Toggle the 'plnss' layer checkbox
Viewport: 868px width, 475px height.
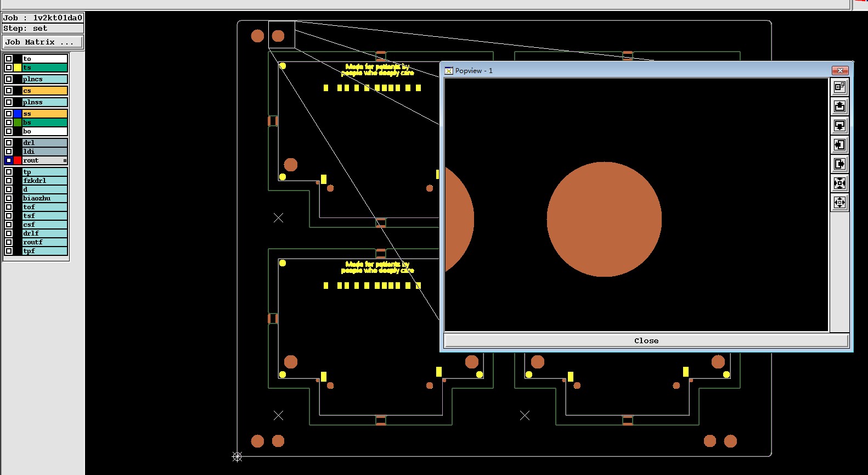tap(9, 102)
